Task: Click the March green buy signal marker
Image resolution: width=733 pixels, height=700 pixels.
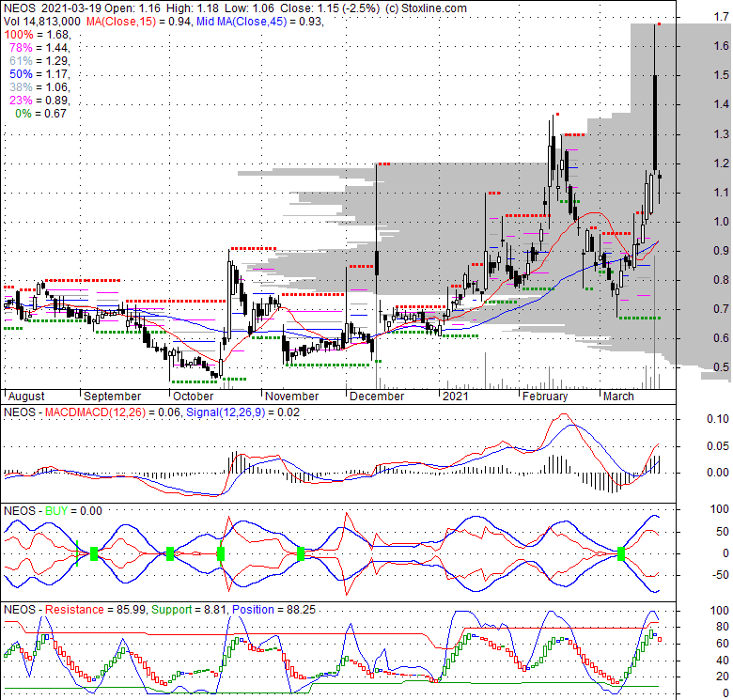Action: tap(621, 554)
